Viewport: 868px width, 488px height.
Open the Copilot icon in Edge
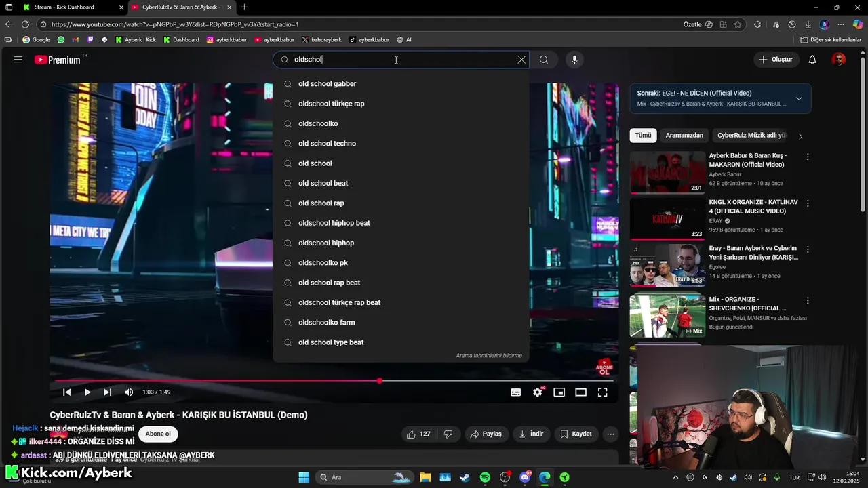pyautogui.click(x=858, y=24)
